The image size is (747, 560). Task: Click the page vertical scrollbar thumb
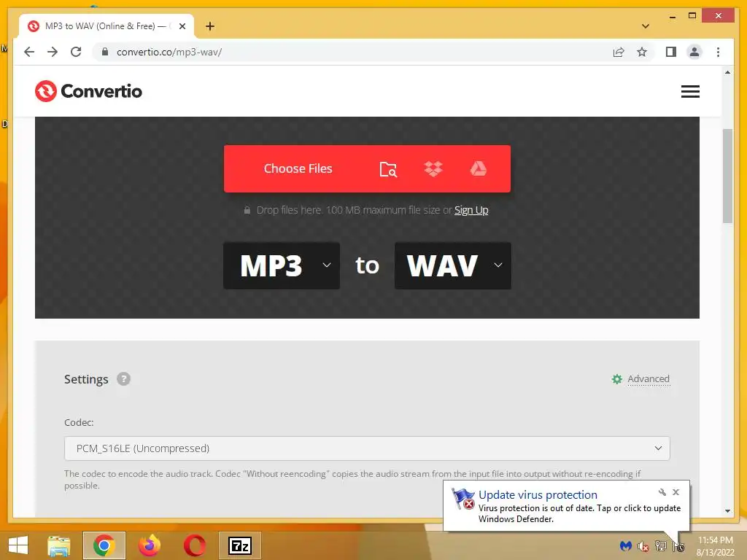pos(727,176)
